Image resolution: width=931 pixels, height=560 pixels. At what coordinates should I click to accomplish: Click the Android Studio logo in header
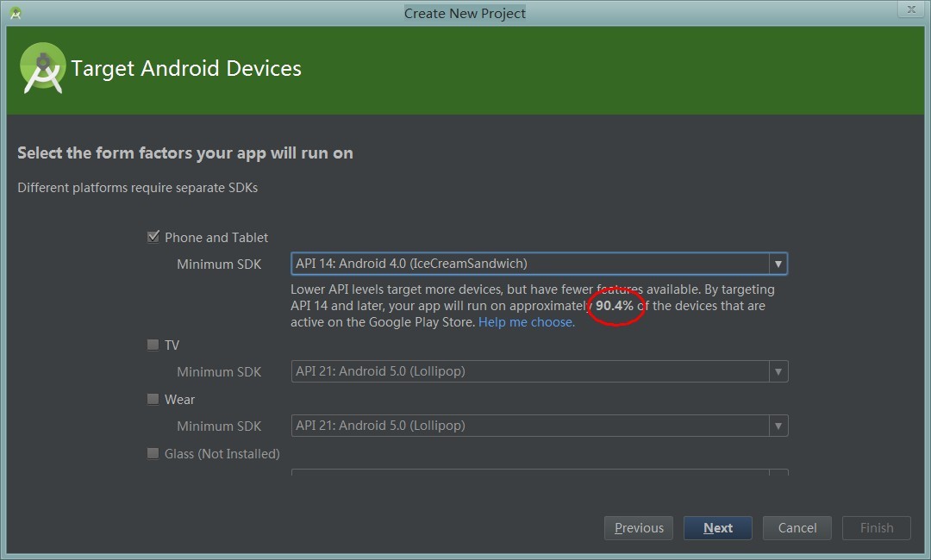tap(43, 68)
